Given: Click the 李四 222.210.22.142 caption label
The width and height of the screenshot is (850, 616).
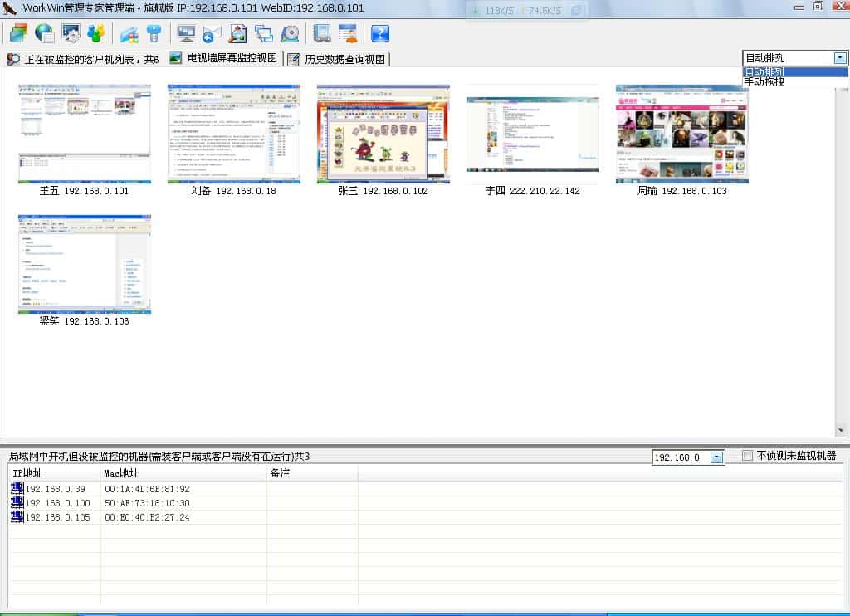Looking at the screenshot, I should pyautogui.click(x=532, y=191).
